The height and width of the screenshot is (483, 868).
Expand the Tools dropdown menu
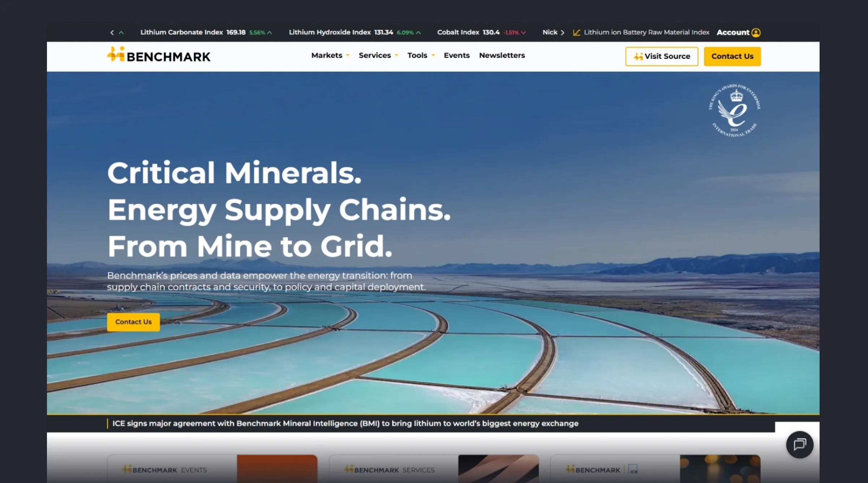click(421, 55)
